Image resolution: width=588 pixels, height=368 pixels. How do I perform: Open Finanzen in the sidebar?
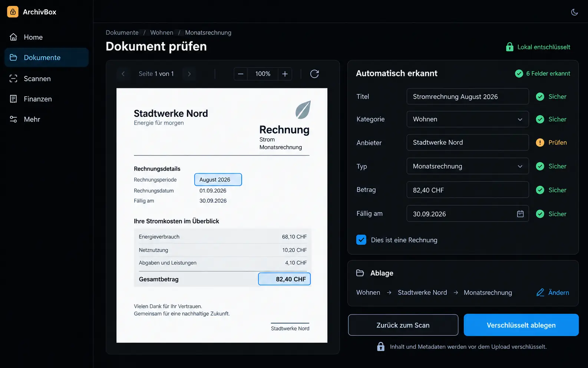[46, 99]
